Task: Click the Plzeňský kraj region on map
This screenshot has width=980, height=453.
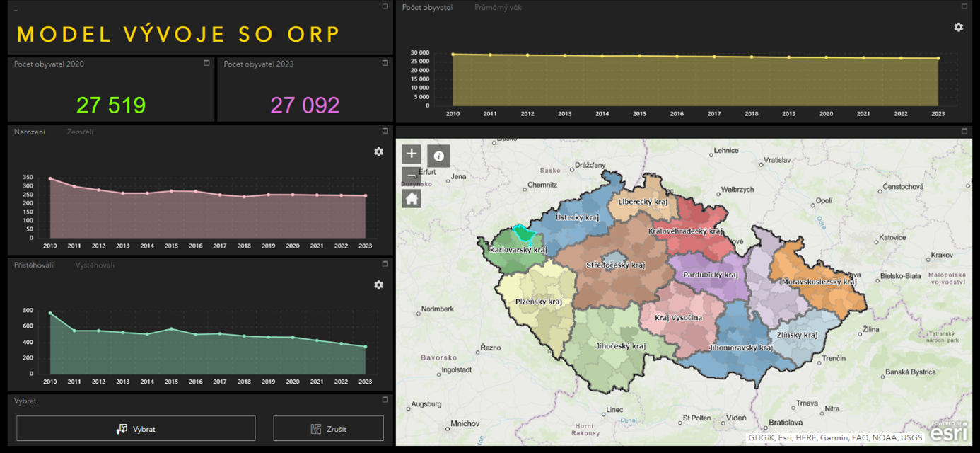Action: 539,302
